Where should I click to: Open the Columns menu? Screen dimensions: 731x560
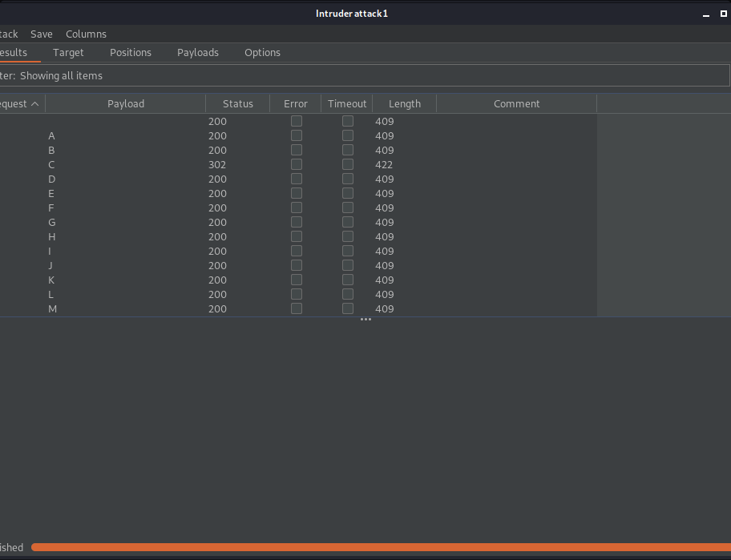click(86, 34)
